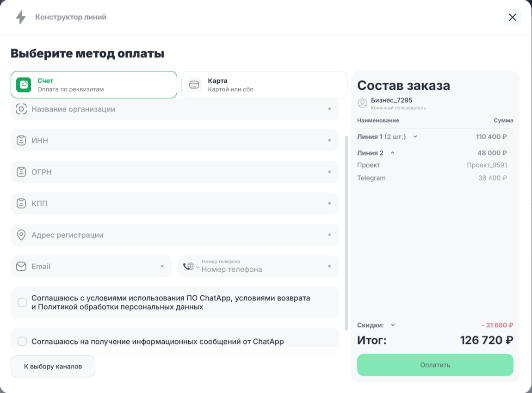Check the ChatApp terms agreement checkbox

(22, 303)
